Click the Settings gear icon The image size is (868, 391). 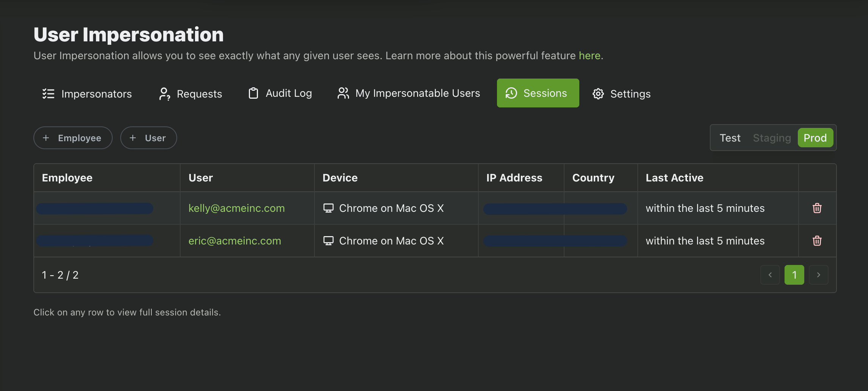598,94
